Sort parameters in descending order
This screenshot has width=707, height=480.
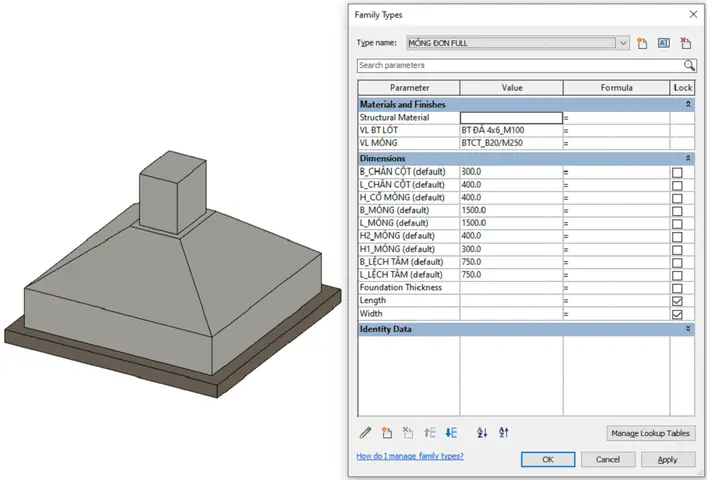click(504, 433)
